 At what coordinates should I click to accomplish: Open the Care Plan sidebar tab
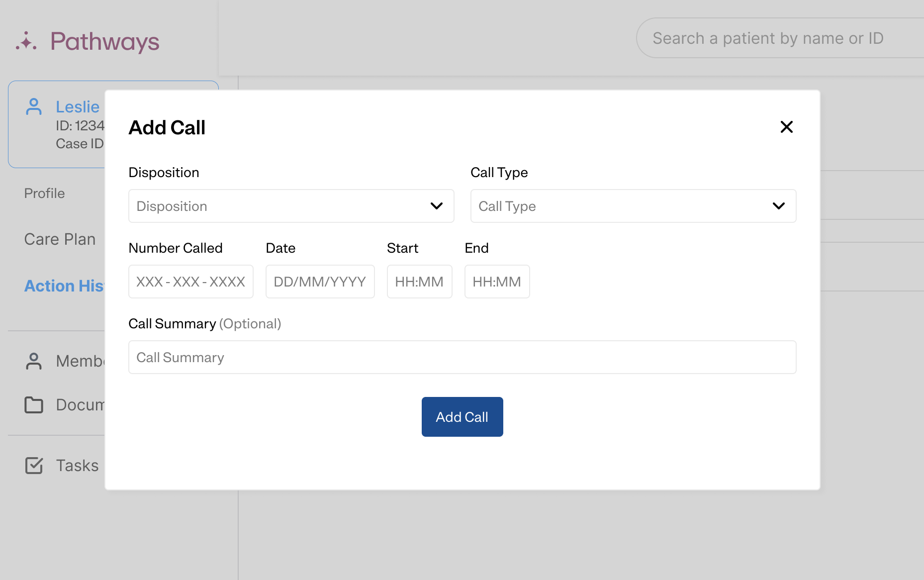point(60,239)
